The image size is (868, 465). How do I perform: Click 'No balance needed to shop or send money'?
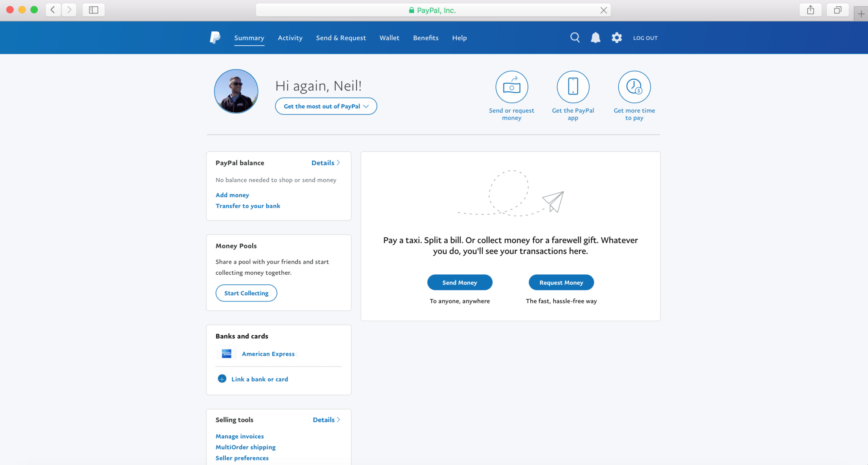click(x=276, y=180)
